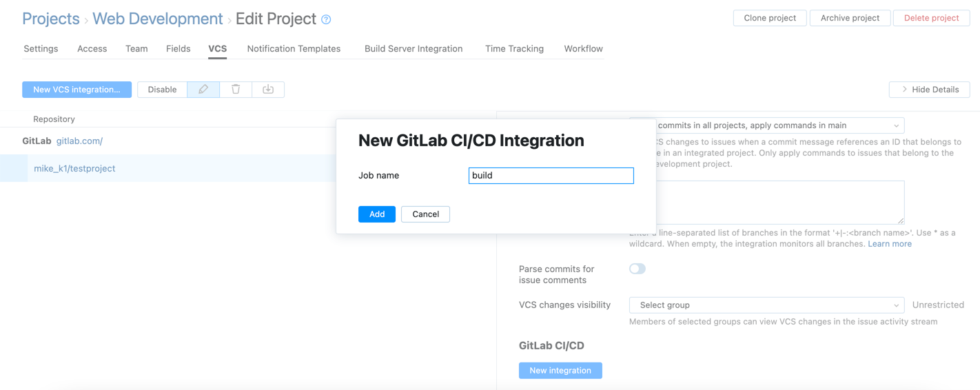Screen dimensions: 980x390
Task: Click the help question mark icon beside Edit Project
Action: point(326,20)
